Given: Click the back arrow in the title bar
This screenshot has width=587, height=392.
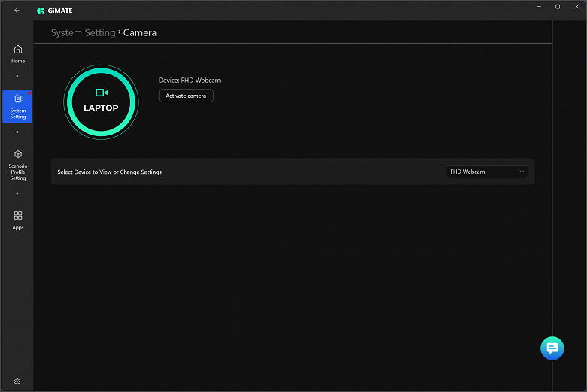Looking at the screenshot, I should tap(17, 10).
